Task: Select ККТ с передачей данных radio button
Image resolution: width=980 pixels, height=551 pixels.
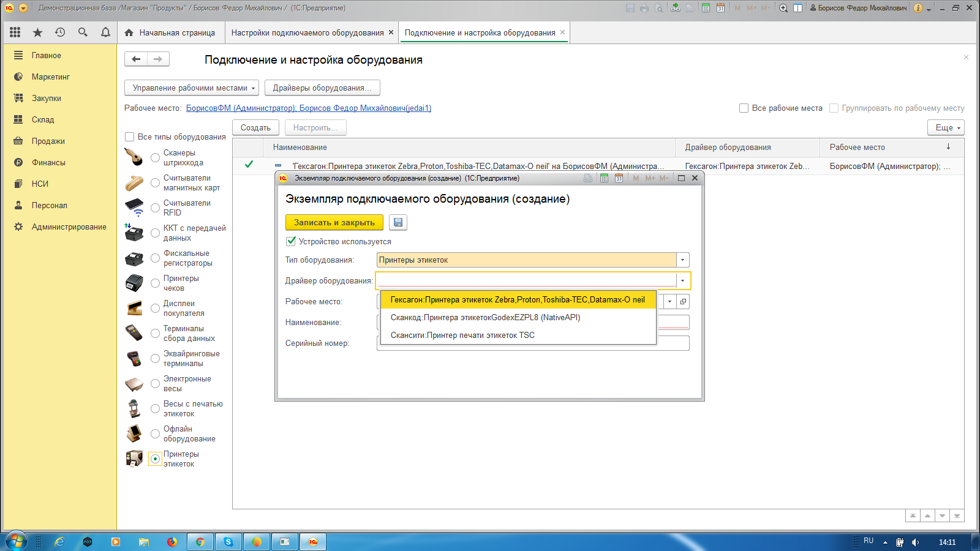Action: (x=156, y=233)
